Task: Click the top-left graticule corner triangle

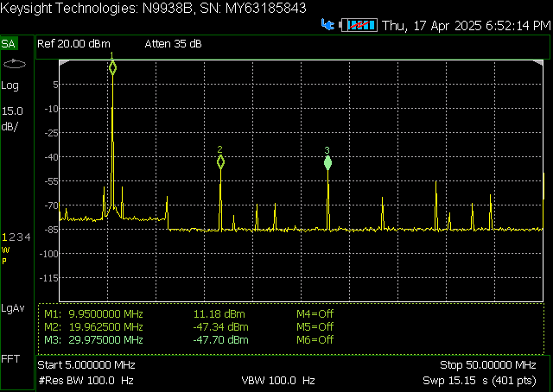Action: pos(64,63)
